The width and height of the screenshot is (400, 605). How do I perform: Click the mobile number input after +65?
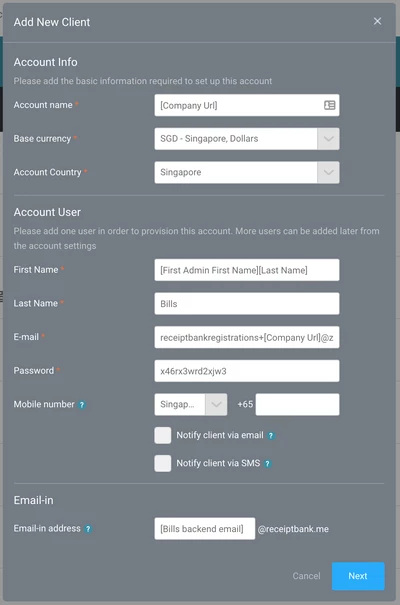pyautogui.click(x=297, y=404)
